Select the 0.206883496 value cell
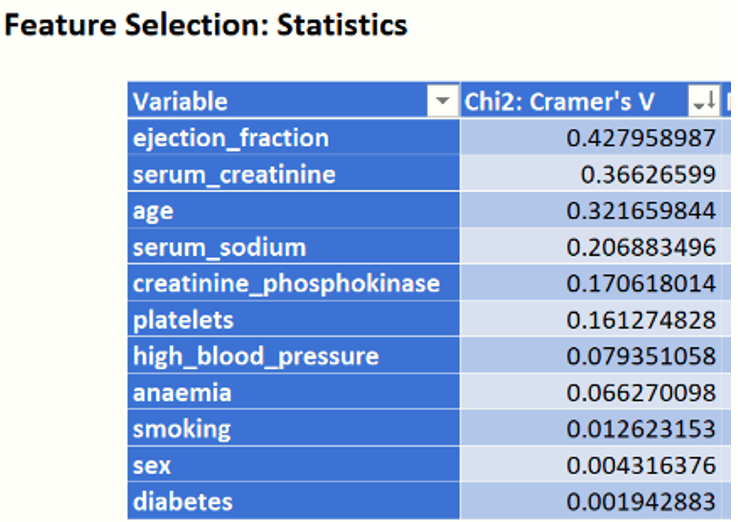 pos(641,247)
